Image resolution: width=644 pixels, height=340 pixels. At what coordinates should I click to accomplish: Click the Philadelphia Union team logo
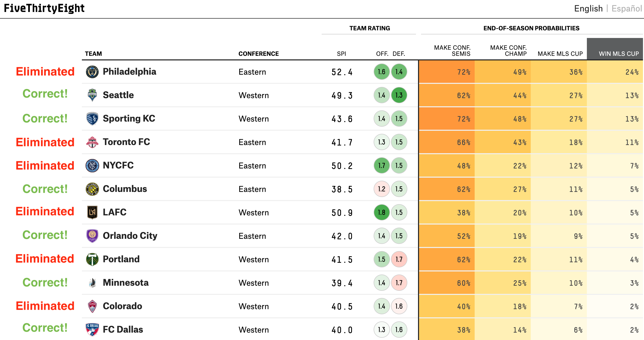(x=92, y=72)
